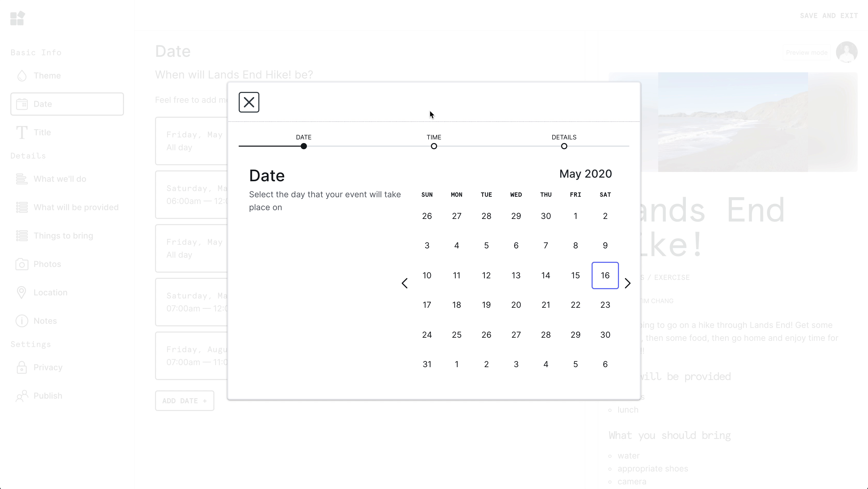Navigate to previous month with back arrow
Image resolution: width=868 pixels, height=489 pixels.
405,283
